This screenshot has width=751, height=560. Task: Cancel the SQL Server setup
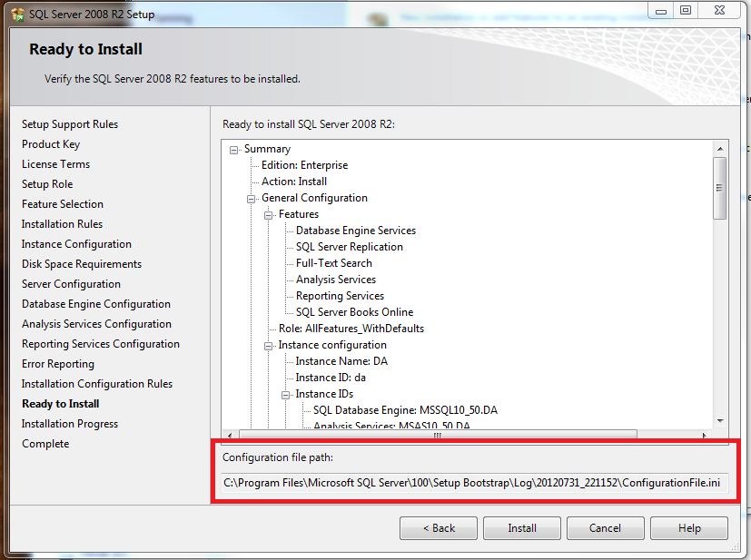[605, 528]
